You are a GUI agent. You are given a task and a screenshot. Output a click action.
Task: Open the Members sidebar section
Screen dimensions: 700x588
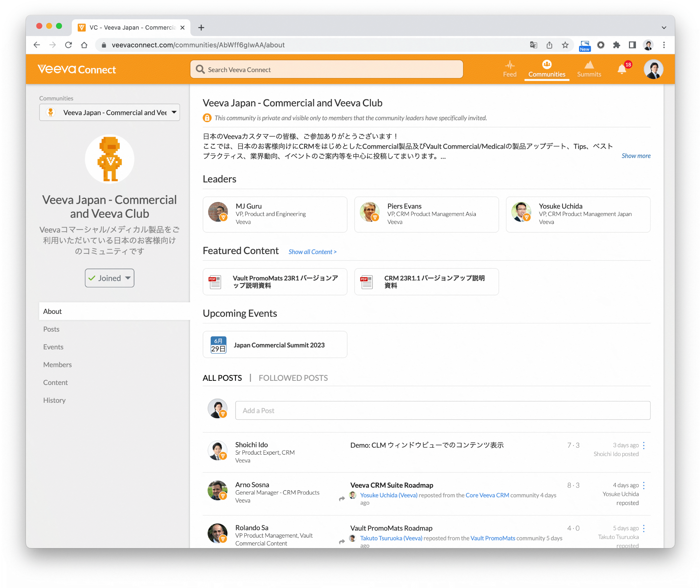click(57, 365)
